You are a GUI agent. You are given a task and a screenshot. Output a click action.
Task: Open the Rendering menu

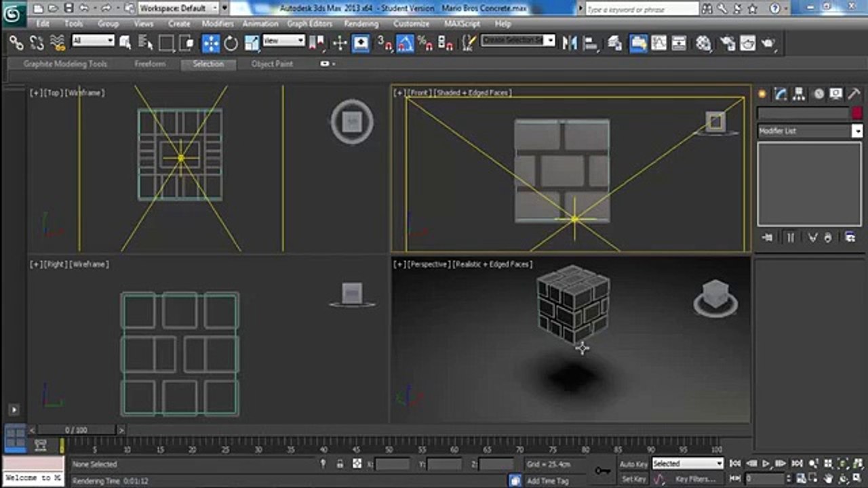pos(361,24)
